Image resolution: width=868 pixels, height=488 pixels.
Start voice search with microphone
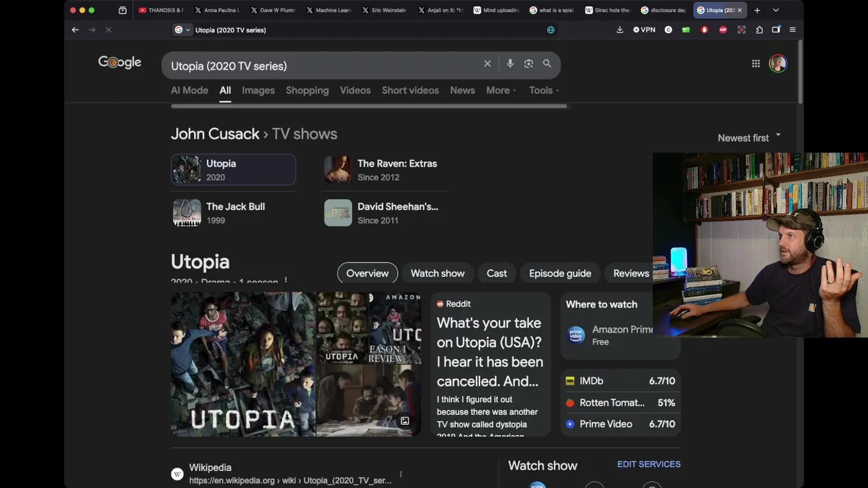pyautogui.click(x=510, y=64)
